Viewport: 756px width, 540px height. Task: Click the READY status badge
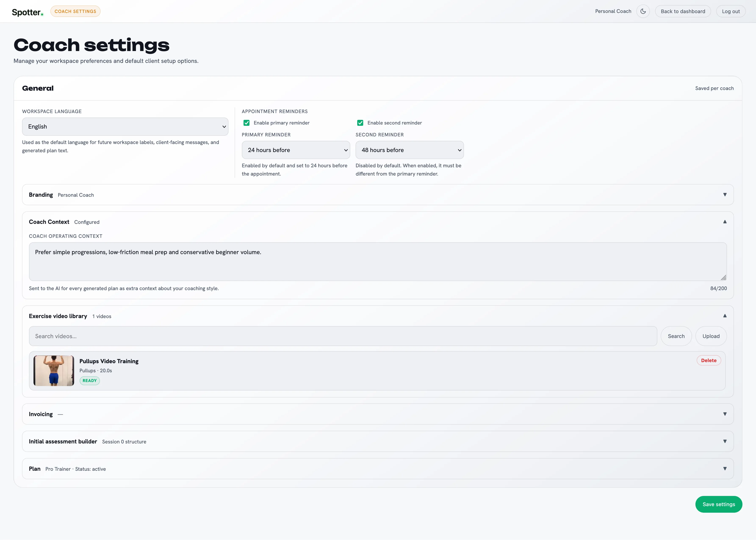(90, 381)
